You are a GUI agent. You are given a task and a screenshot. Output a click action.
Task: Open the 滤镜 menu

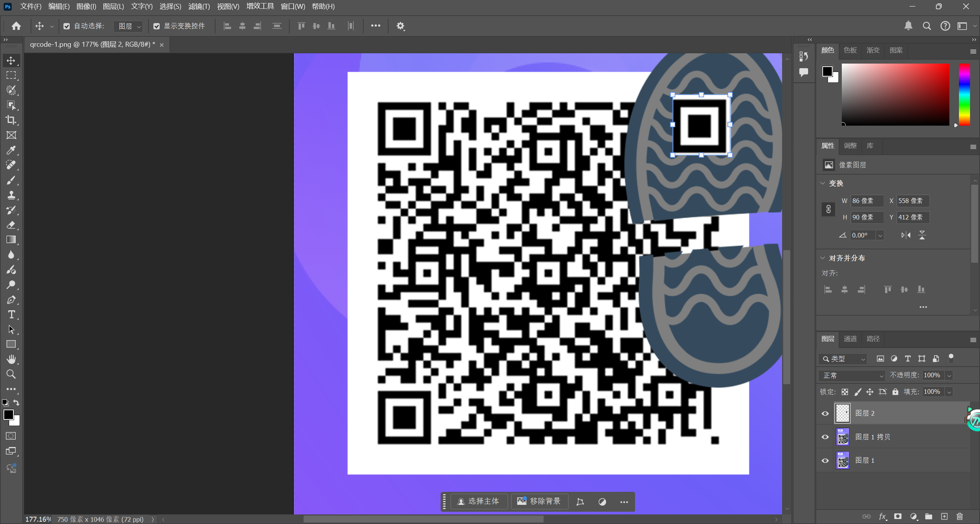point(199,7)
